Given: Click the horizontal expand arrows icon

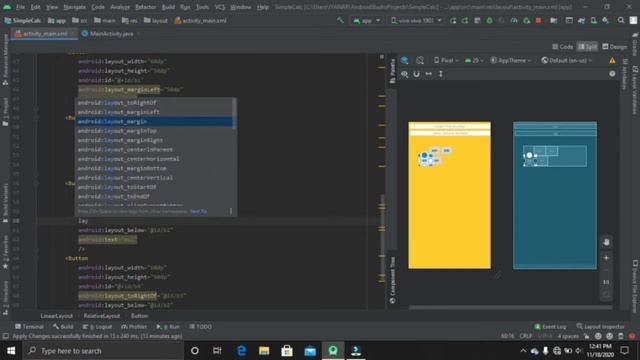Looking at the screenshot, I should pyautogui.click(x=429, y=74).
